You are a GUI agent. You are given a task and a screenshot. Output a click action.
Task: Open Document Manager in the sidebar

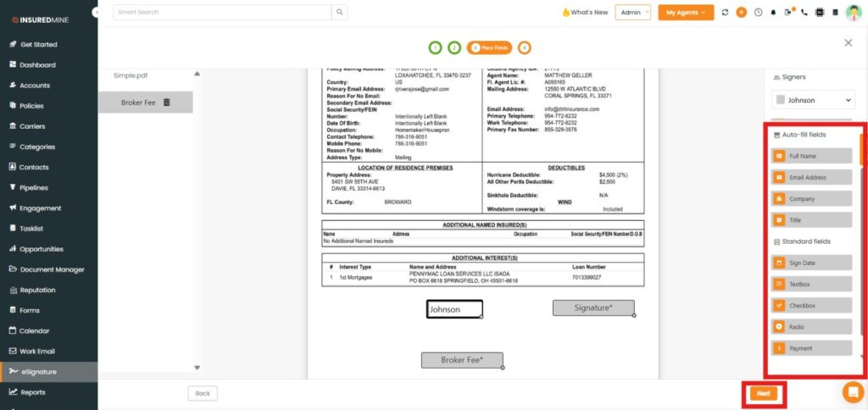[52, 269]
